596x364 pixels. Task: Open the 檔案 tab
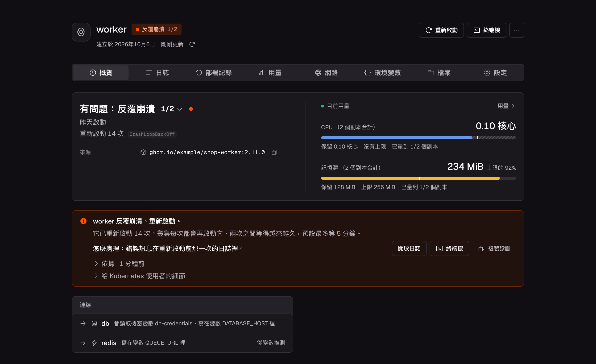[x=439, y=73]
